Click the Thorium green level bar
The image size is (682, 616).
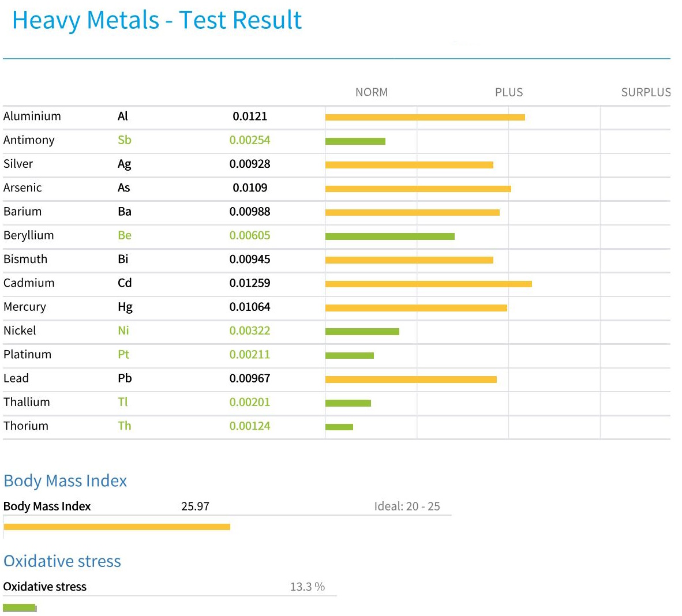339,427
